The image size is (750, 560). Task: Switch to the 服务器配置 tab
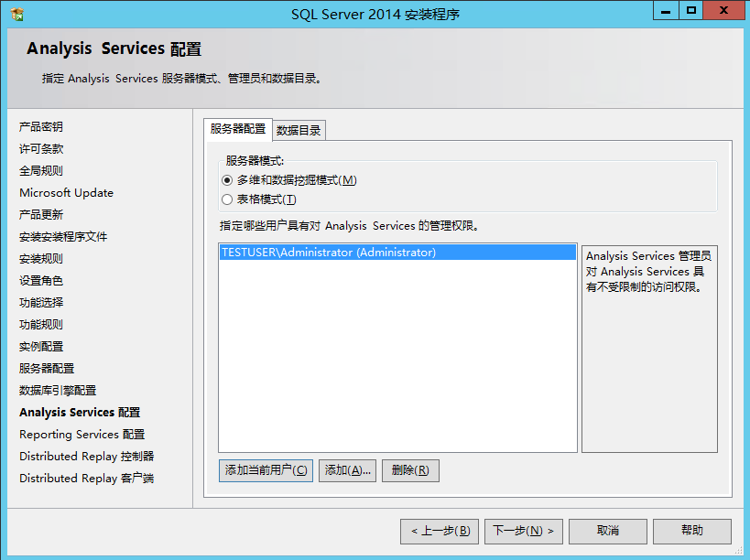point(238,129)
